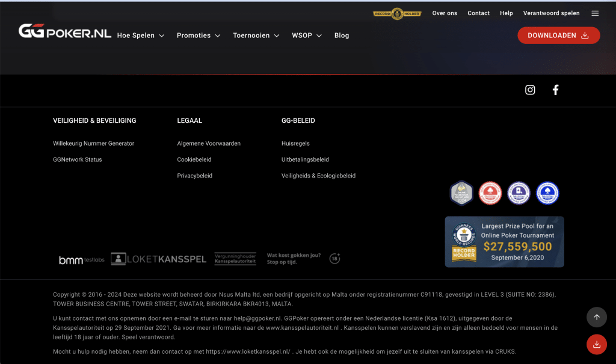Expand the WSOP dropdown

tap(306, 35)
